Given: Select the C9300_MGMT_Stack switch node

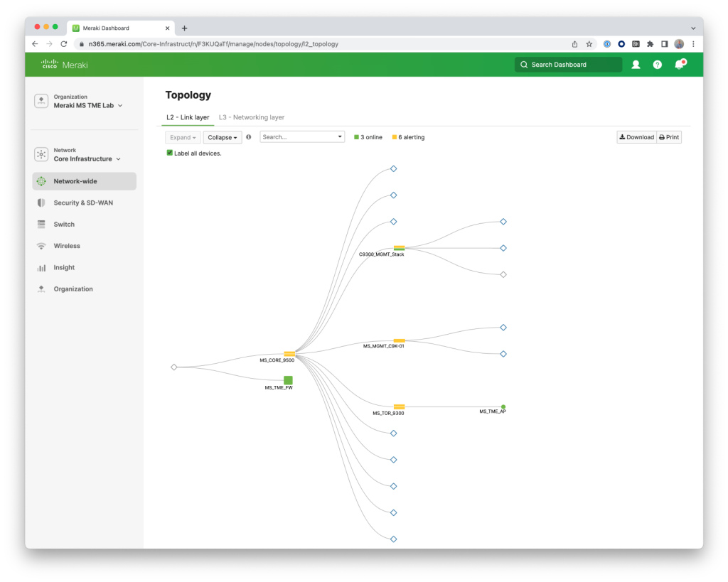Looking at the screenshot, I should point(399,248).
